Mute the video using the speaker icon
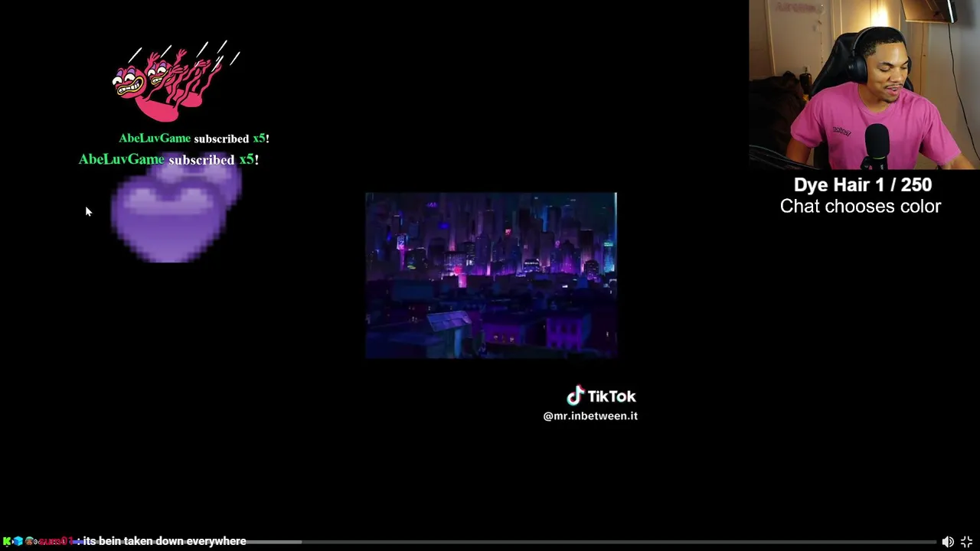Screen dimensions: 980x551 (948, 542)
